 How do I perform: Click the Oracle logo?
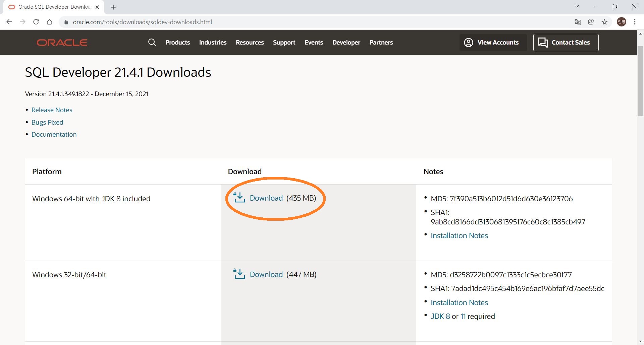click(62, 43)
